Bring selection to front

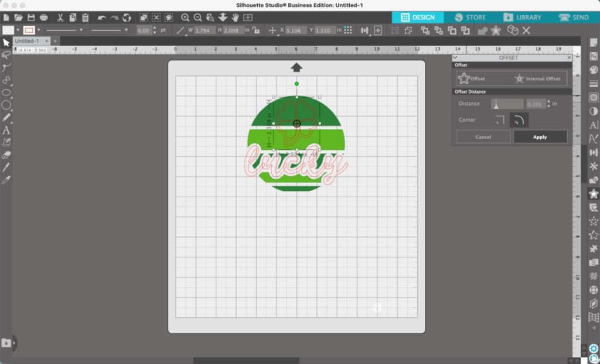pos(425,30)
